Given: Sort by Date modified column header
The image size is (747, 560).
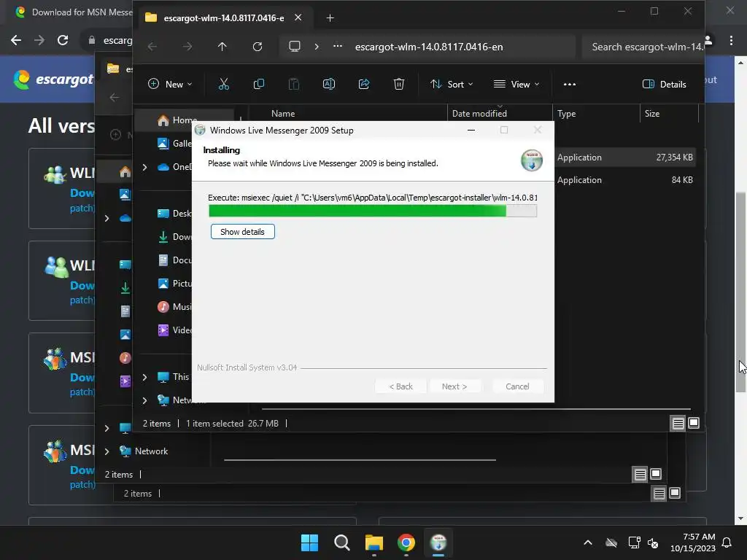Looking at the screenshot, I should pos(479,114).
